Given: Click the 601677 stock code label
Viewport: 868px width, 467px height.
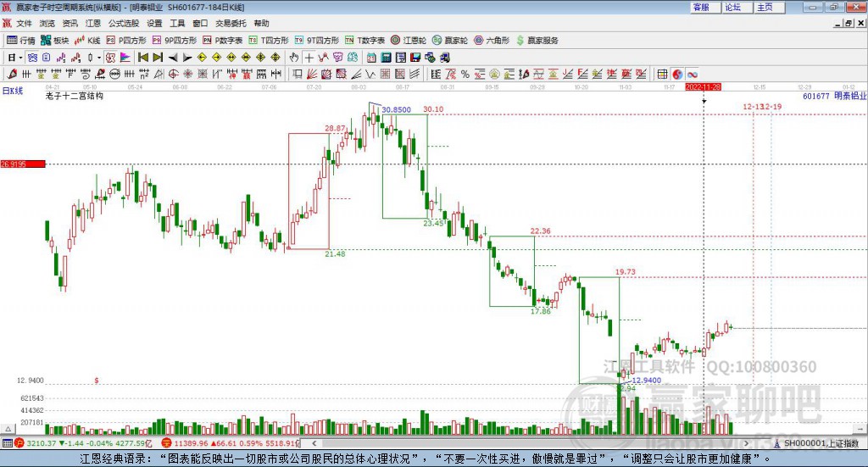Looking at the screenshot, I should click(x=816, y=97).
